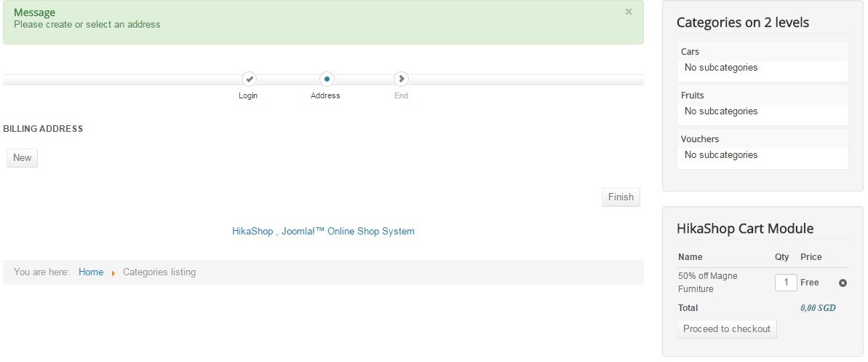
Task: Click the Categories on 2 levels heading
Action: pyautogui.click(x=742, y=23)
